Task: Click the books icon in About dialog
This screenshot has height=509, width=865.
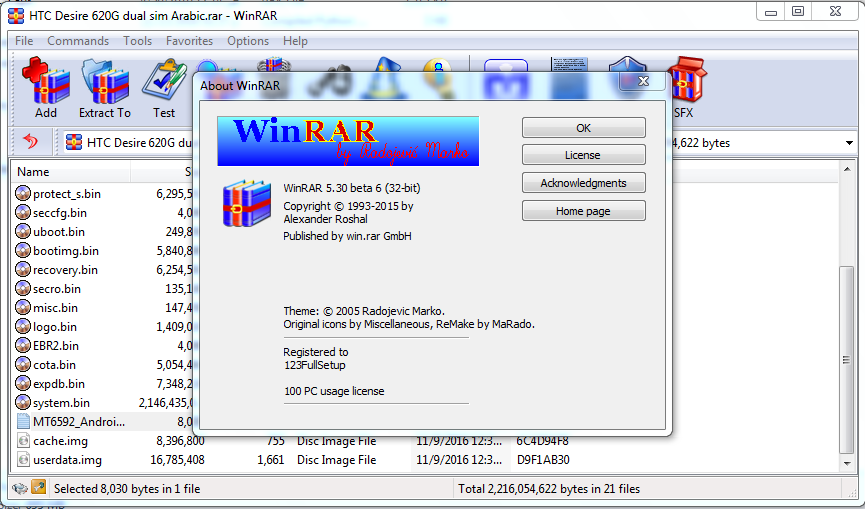Action: (247, 203)
